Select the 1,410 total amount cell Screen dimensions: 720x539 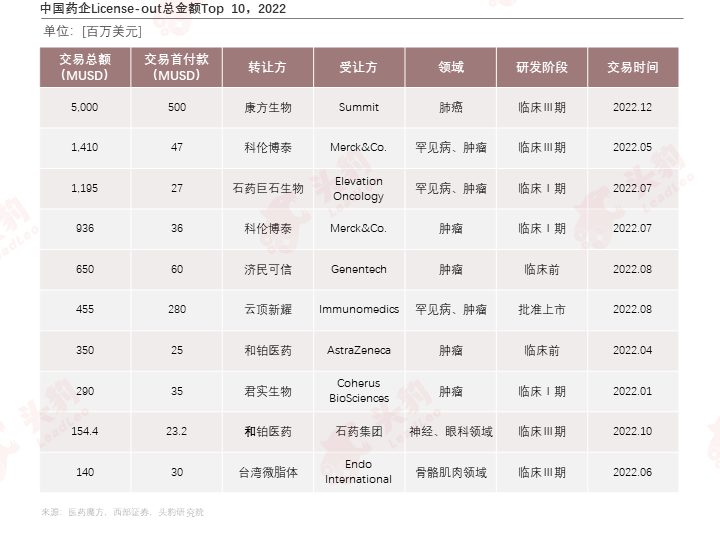[85, 147]
